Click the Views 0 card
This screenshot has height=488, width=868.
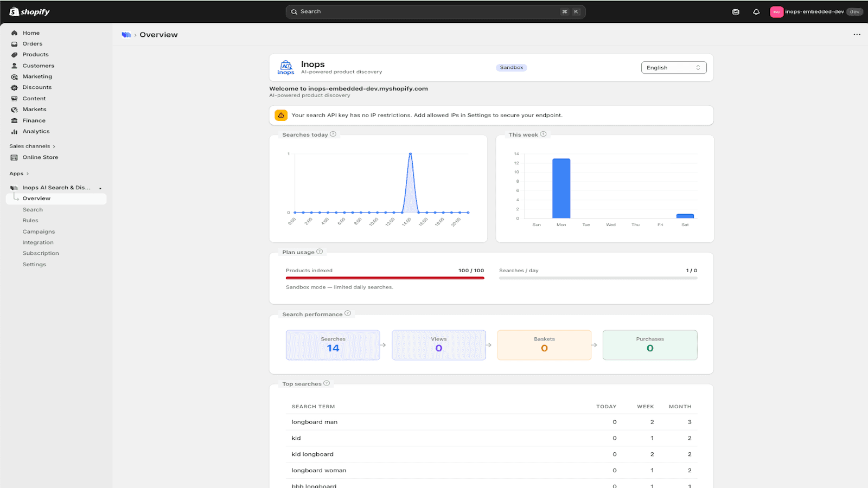click(439, 345)
